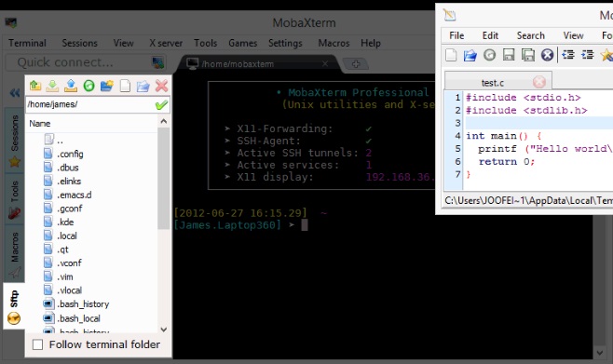
Task: Open the X server menu
Action: (166, 43)
